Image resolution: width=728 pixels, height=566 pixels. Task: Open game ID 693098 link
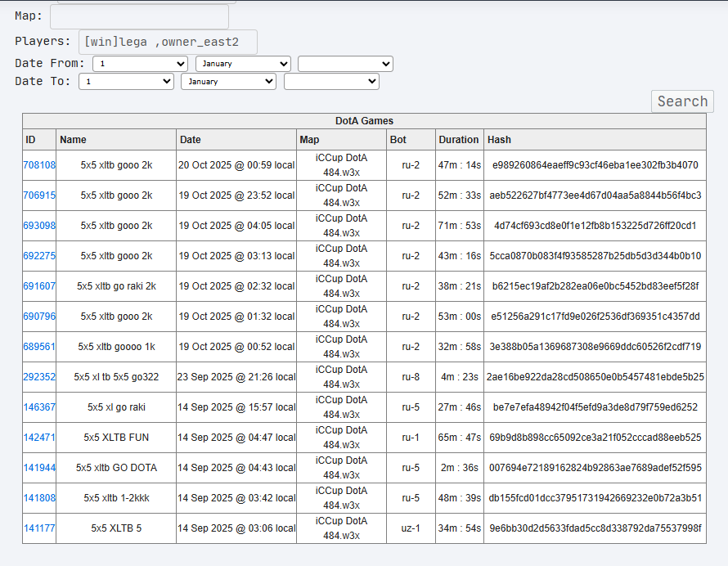point(39,225)
